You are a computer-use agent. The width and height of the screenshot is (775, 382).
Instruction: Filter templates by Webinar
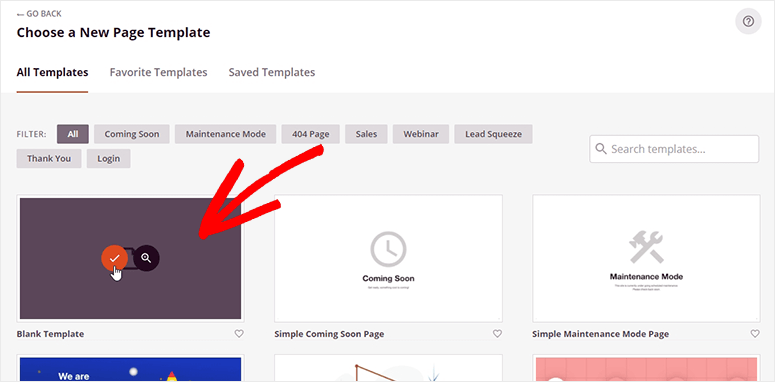[421, 134]
